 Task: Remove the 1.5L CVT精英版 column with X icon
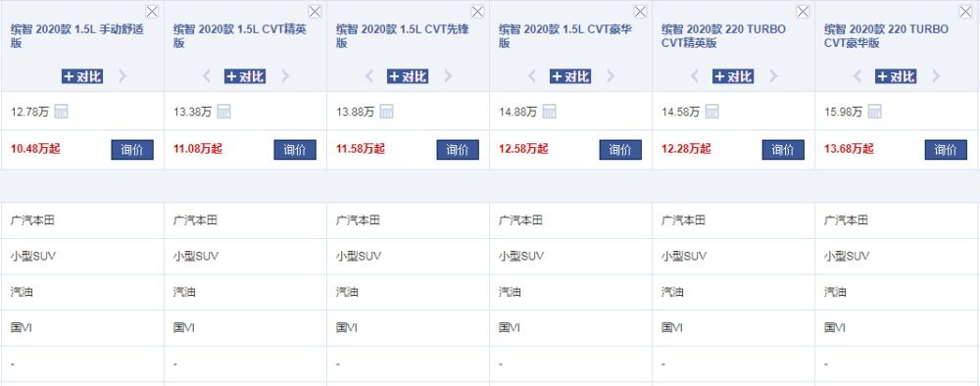pyautogui.click(x=315, y=11)
